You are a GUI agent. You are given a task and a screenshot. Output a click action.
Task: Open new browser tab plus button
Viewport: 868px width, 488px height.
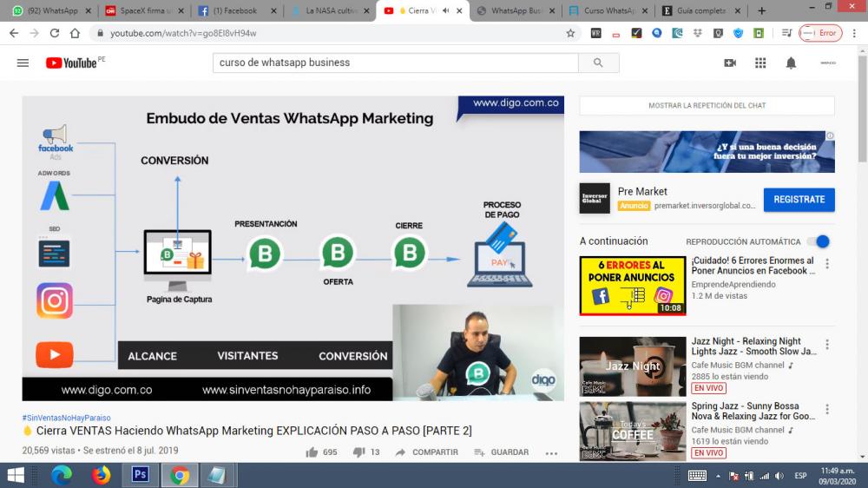click(762, 10)
